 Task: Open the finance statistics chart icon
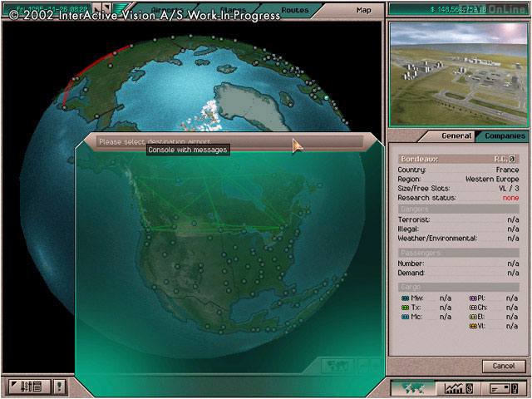pos(459,387)
